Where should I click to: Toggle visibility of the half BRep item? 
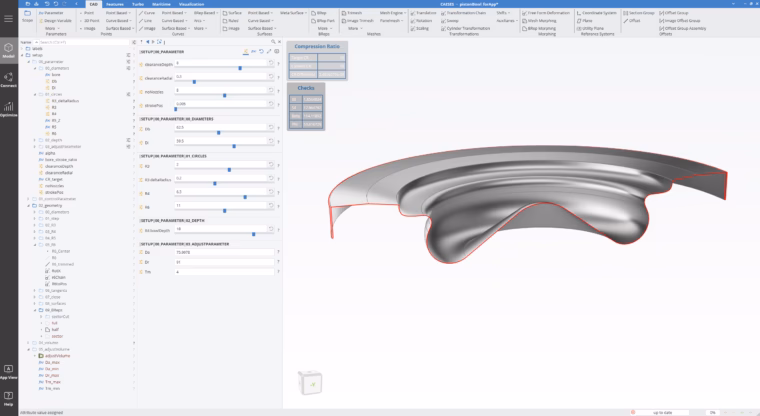(x=48, y=330)
